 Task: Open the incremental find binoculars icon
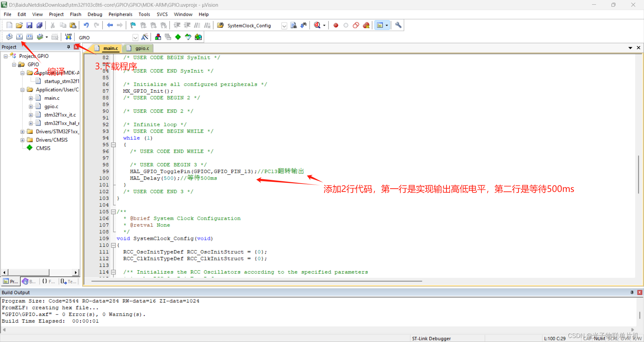pos(304,25)
